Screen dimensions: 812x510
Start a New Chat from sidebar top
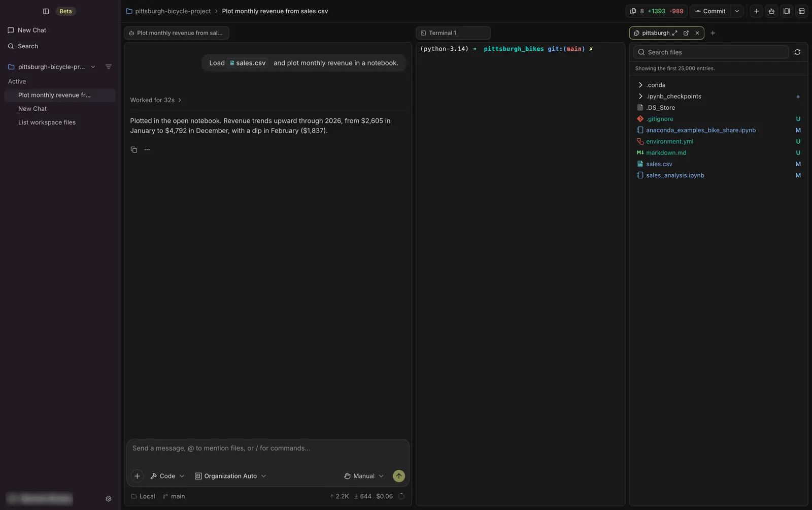[27, 30]
